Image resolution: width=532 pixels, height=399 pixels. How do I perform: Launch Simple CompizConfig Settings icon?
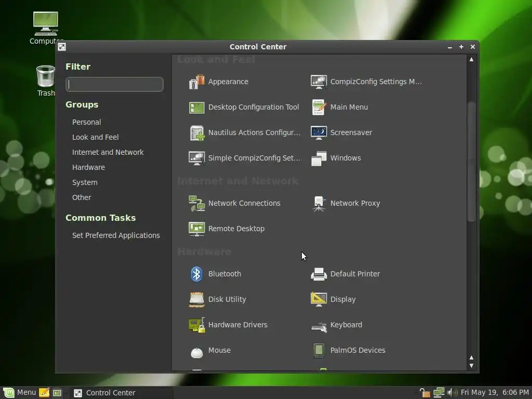(197, 158)
